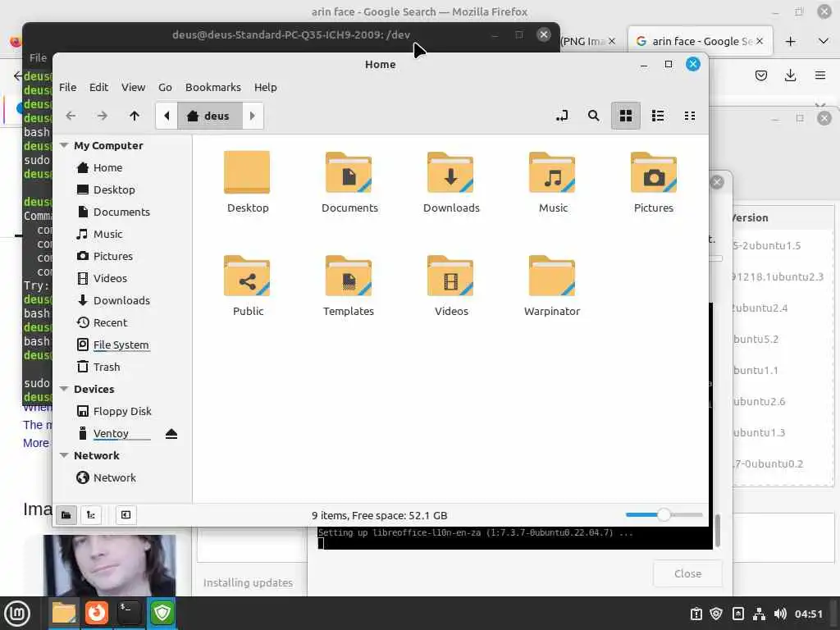Switch to list view
The width and height of the screenshot is (840, 630).
pyautogui.click(x=657, y=116)
